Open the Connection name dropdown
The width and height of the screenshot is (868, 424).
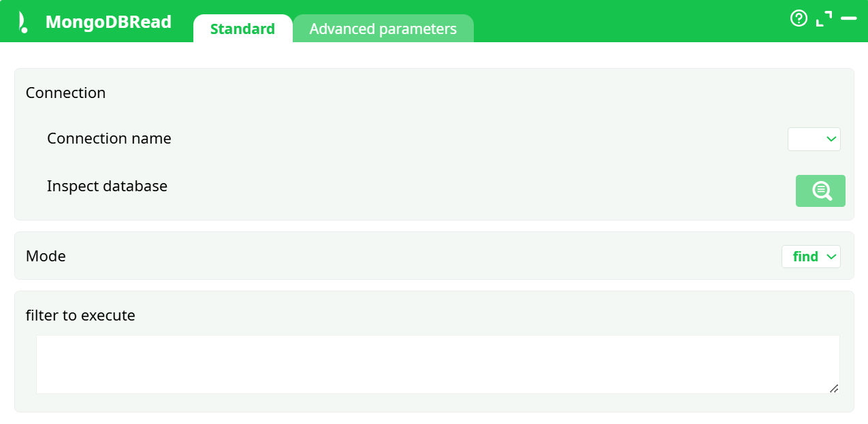814,139
